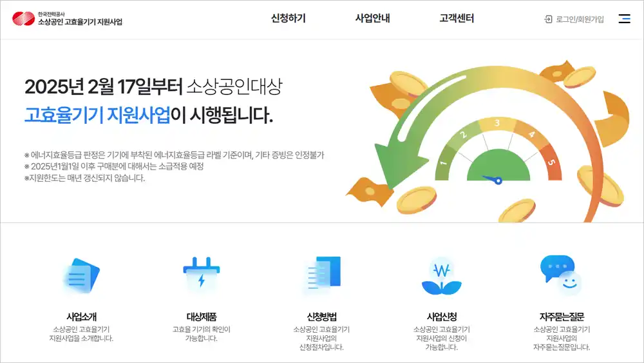The width and height of the screenshot is (644, 363).
Task: Click the red KEPCO logo emblem
Action: click(x=23, y=19)
